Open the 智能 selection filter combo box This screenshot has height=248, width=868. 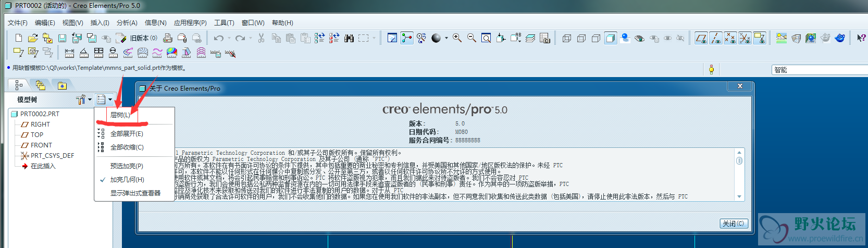click(820, 70)
